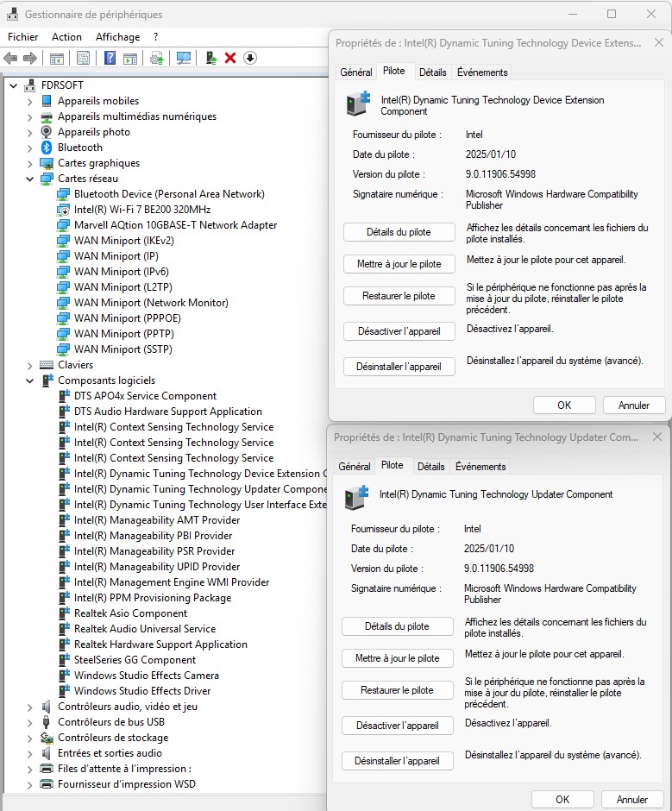This screenshot has height=811, width=672.
Task: Expand the Claviers category
Action: pos(30,365)
